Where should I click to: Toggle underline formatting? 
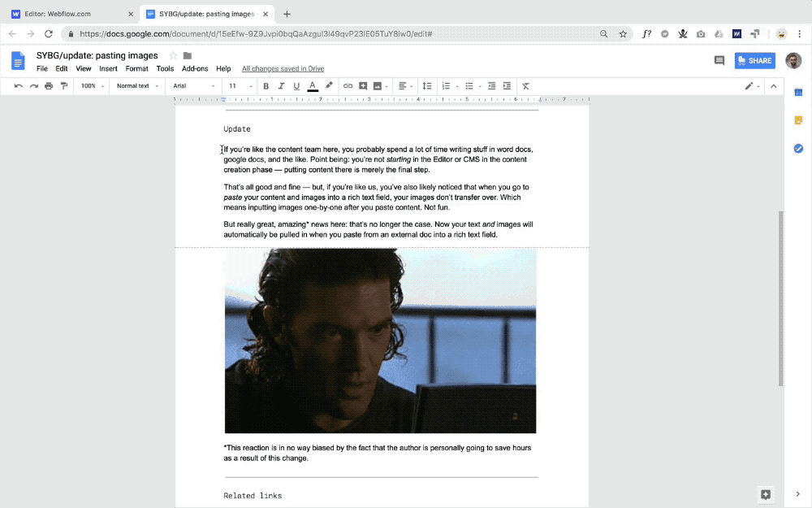point(296,86)
